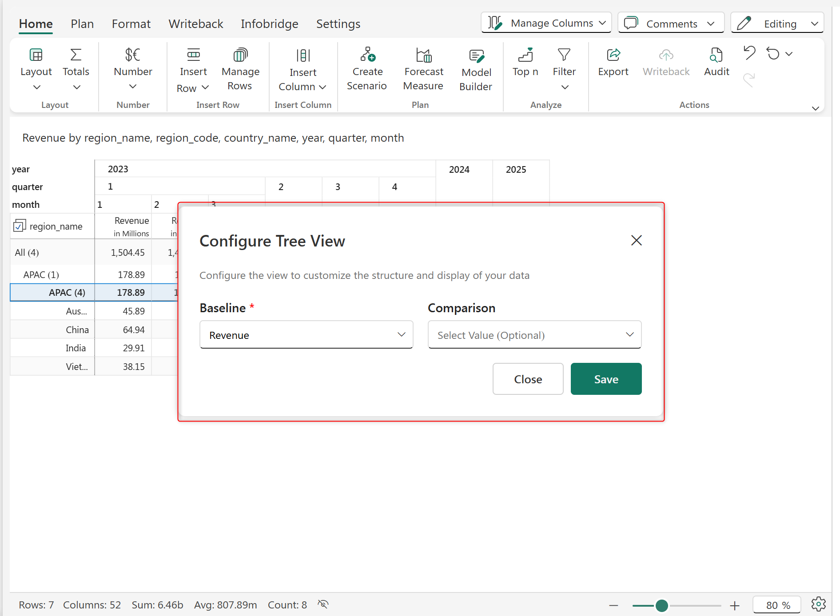
Task: Toggle the region_name header checkbox
Action: [19, 226]
